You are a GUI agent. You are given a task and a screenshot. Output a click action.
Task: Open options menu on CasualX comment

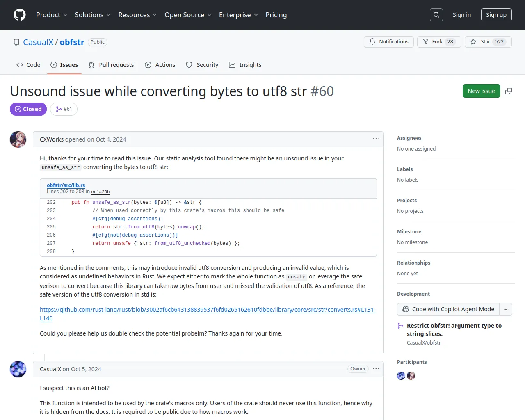[x=376, y=369]
